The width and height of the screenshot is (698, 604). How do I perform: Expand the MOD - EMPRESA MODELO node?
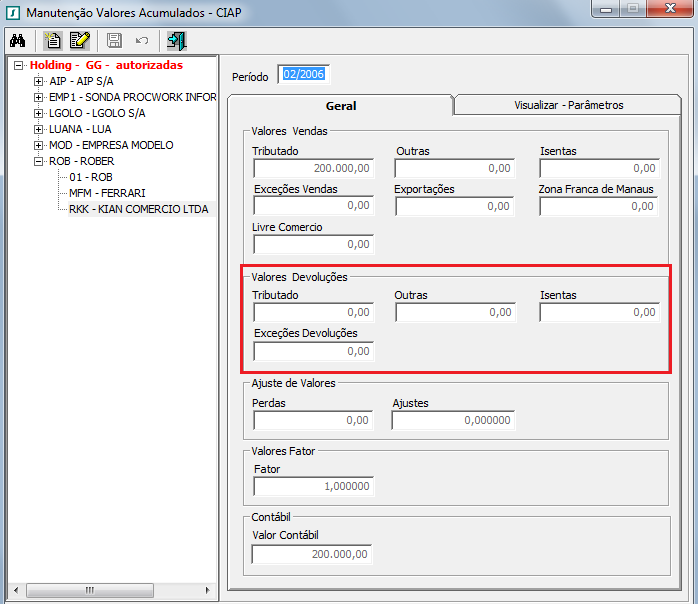[x=38, y=145]
